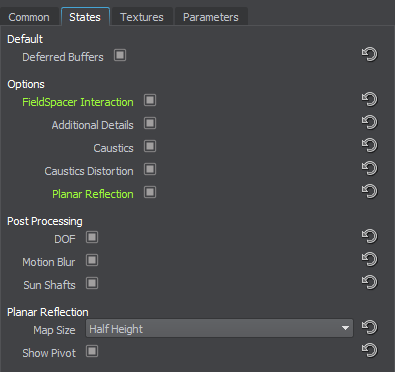
Task: Switch to the Textures tab
Action: point(142,17)
